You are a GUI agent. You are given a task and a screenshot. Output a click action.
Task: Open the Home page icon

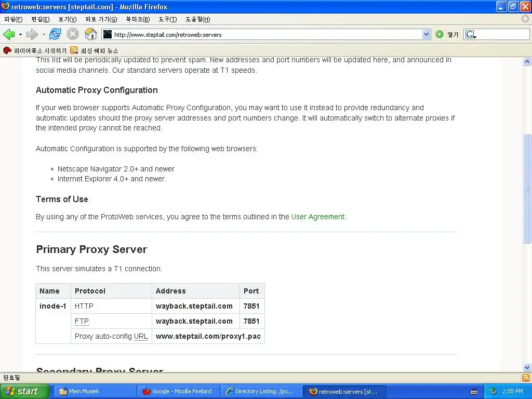tap(90, 34)
